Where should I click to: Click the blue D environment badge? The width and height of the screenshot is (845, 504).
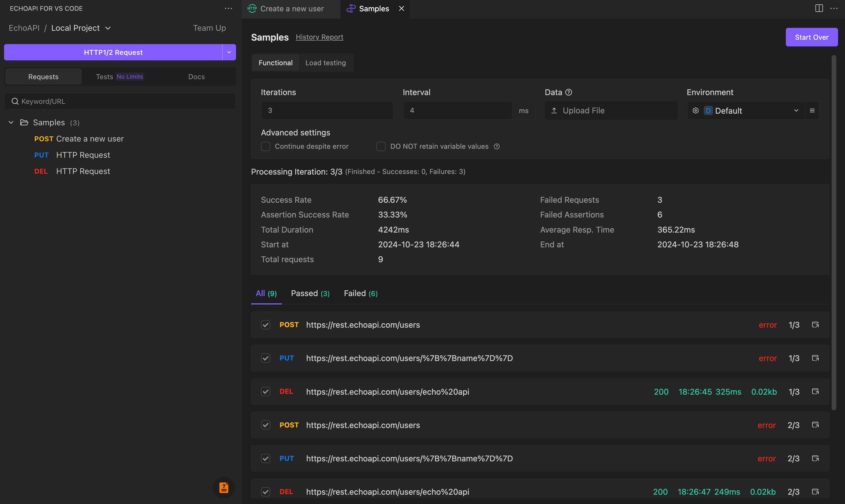708,110
